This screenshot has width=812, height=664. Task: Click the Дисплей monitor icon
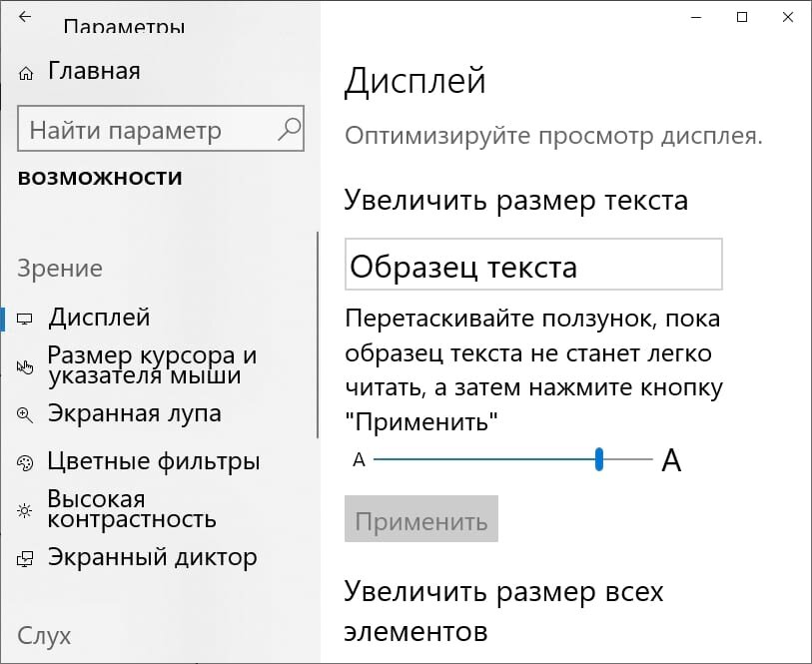[x=24, y=319]
